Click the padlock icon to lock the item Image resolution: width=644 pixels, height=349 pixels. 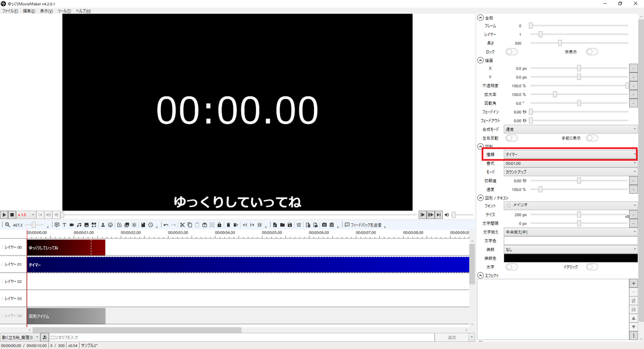(x=219, y=224)
